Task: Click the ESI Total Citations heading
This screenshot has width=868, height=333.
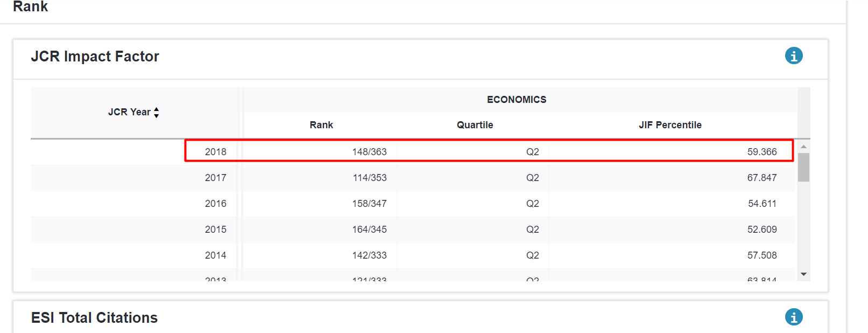Action: tap(94, 318)
